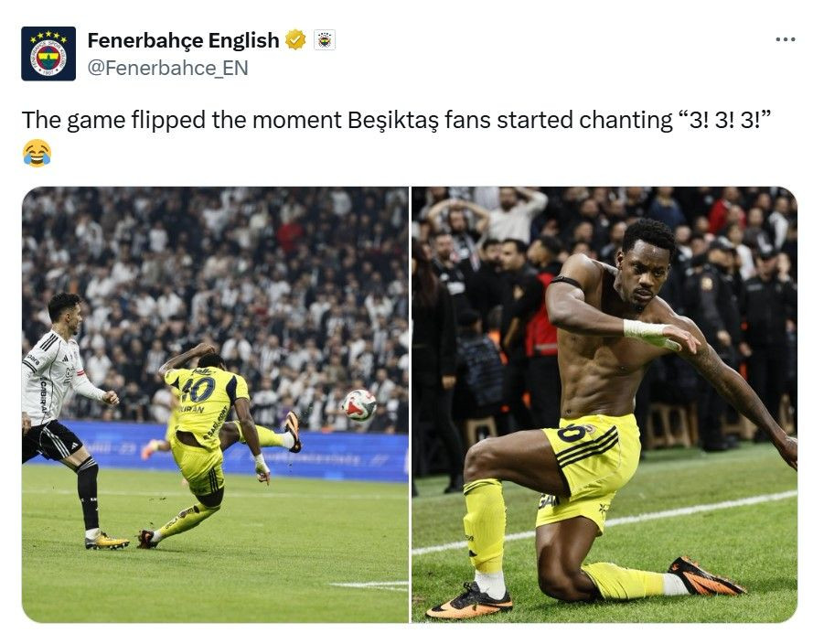Click the tweet text about Beşiktaş fans

click(x=394, y=121)
